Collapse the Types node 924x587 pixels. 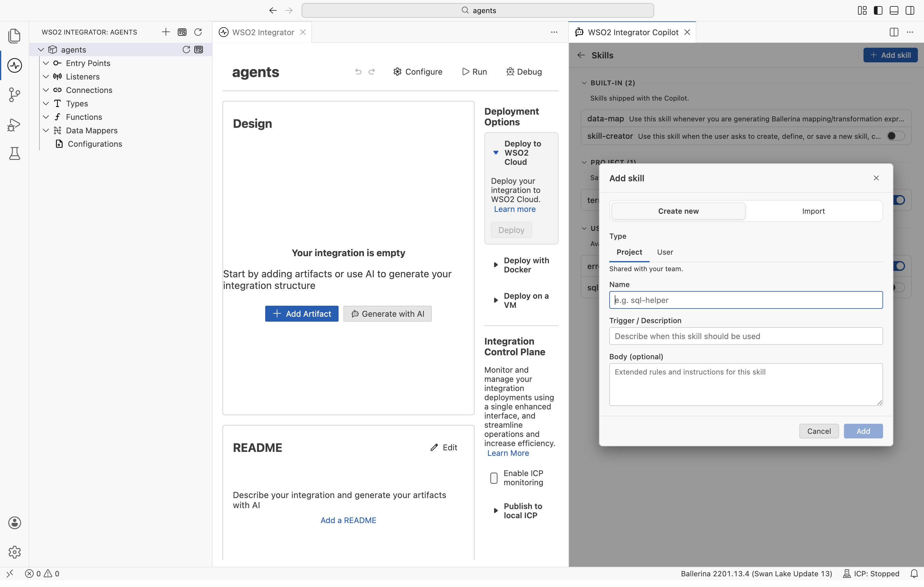pos(46,103)
